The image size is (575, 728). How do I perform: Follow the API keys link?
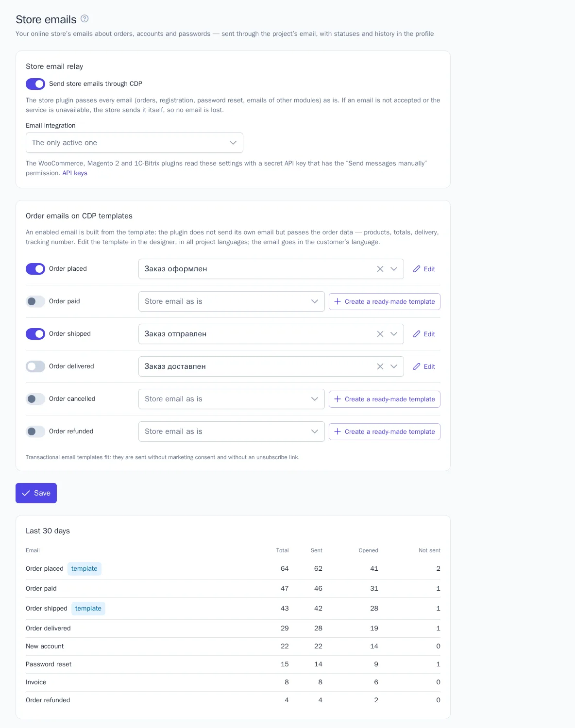(75, 173)
